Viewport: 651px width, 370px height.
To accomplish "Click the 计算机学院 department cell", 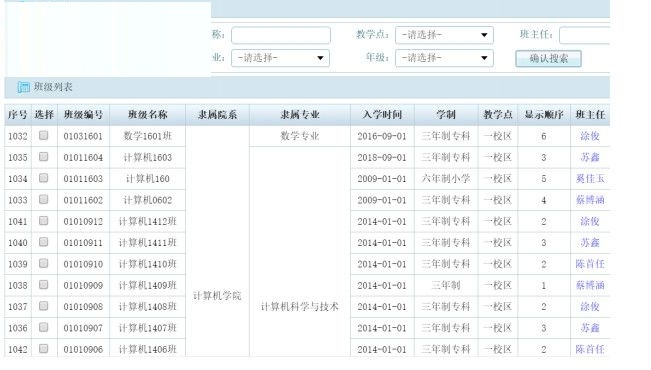I will 217,296.
